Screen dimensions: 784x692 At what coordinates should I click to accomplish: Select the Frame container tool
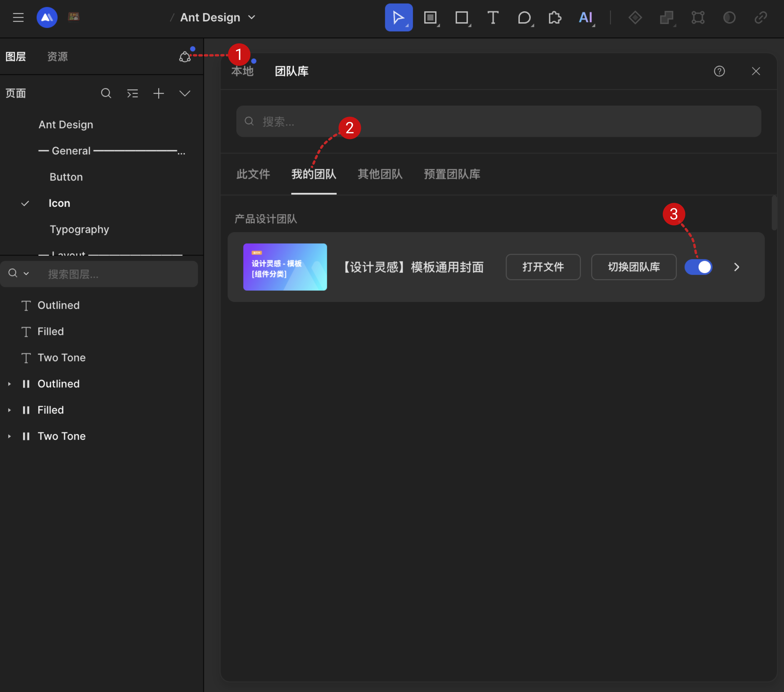coord(431,18)
